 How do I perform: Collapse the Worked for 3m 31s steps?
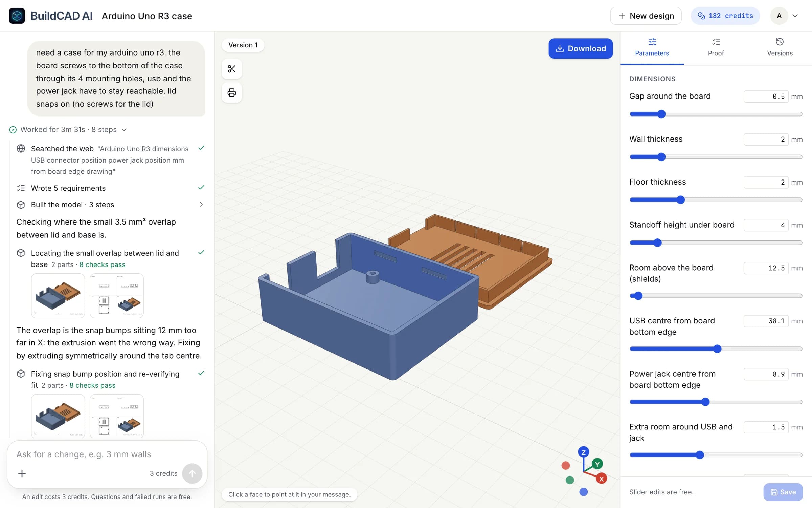124,130
